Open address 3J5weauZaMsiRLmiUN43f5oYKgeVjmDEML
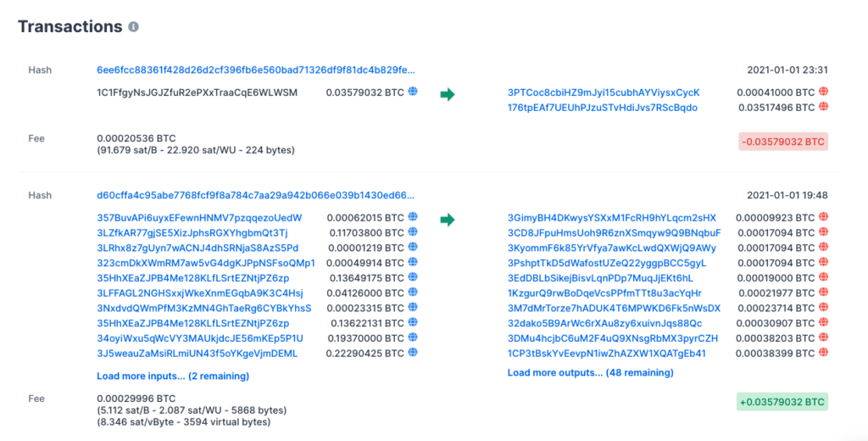868x441 pixels. [197, 354]
